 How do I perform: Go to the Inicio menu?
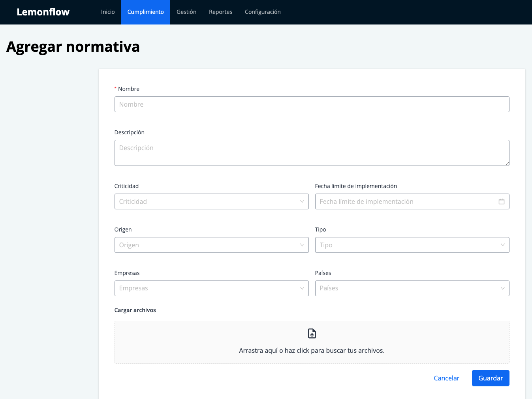pyautogui.click(x=108, y=12)
